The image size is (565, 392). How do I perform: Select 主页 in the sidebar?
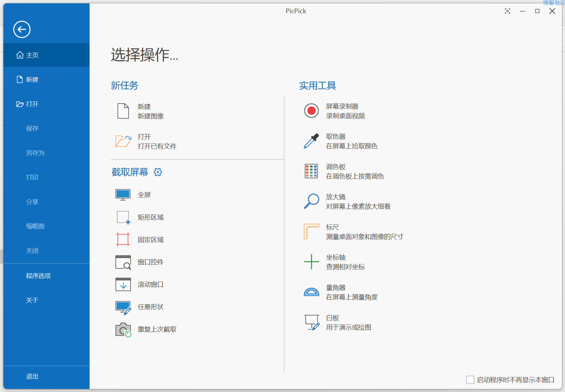pyautogui.click(x=46, y=55)
